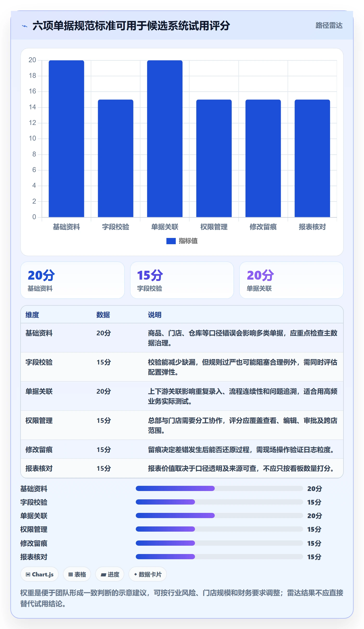Click the 字段校验 x-axis label
This screenshot has height=629, width=364.
coord(115,227)
